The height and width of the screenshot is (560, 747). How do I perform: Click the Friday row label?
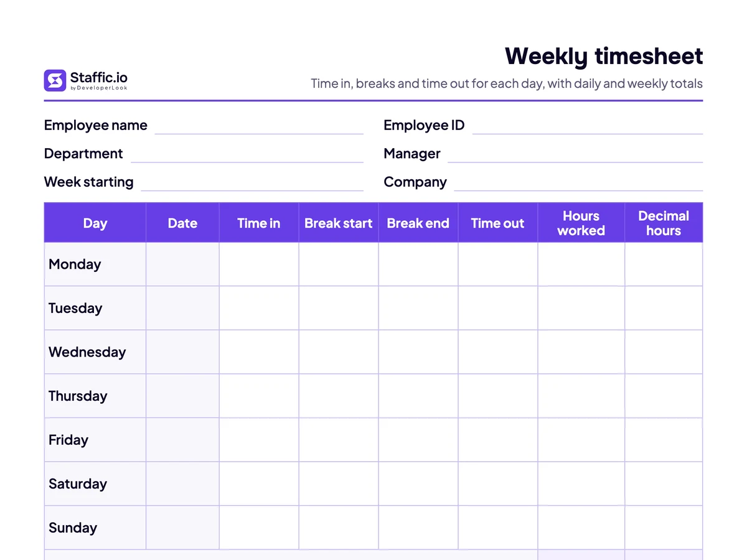(x=68, y=440)
